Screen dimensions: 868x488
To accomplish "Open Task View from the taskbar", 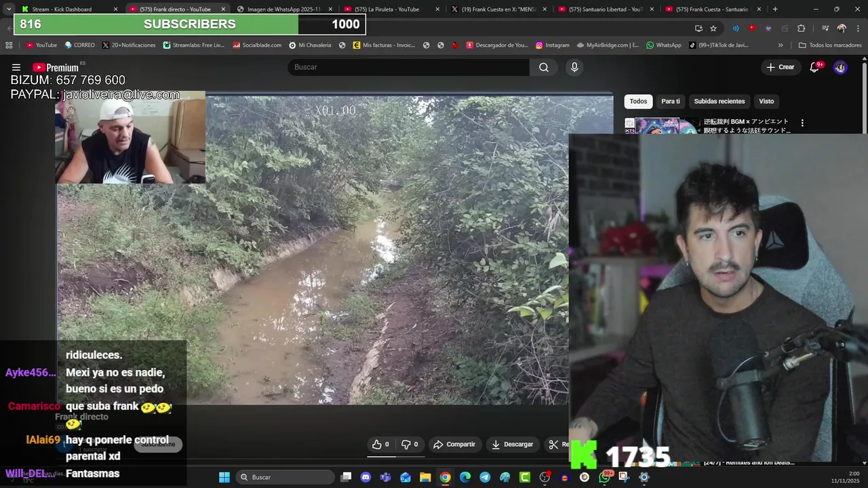I will pyautogui.click(x=346, y=477).
